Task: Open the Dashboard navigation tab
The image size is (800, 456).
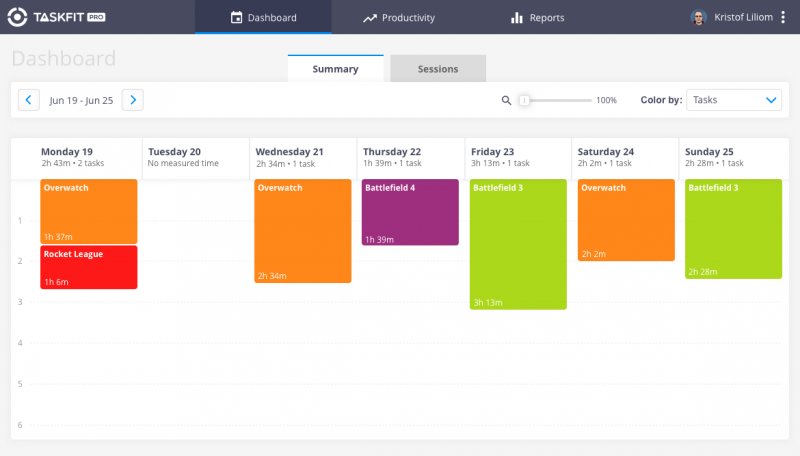Action: [x=263, y=17]
